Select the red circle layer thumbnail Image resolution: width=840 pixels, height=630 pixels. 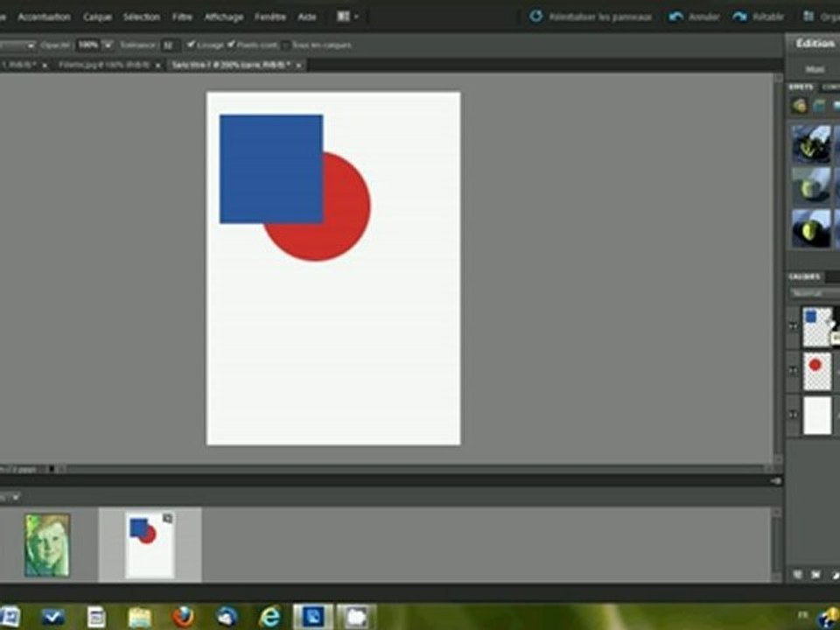coord(817,371)
